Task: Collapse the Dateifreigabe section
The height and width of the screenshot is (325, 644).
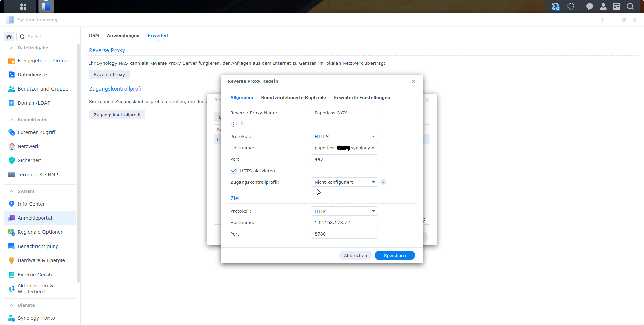Action: (12, 48)
